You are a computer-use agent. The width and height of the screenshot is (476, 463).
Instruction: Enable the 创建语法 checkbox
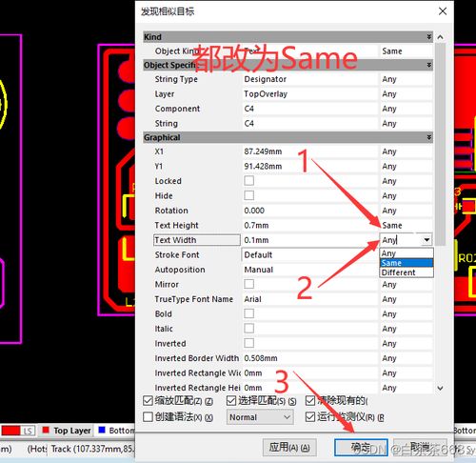point(148,416)
